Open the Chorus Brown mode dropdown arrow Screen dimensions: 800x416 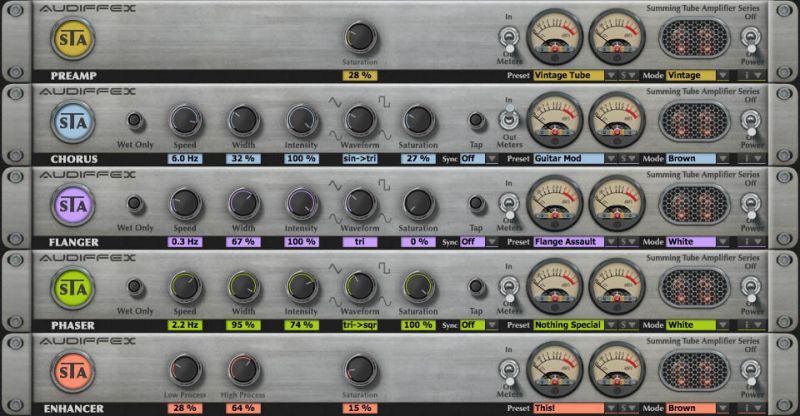click(723, 159)
